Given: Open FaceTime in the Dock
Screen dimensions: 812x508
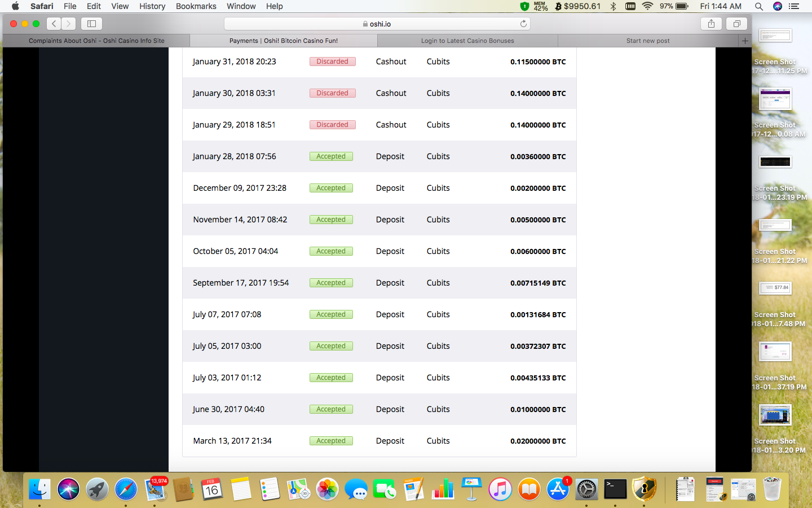Looking at the screenshot, I should click(x=385, y=489).
